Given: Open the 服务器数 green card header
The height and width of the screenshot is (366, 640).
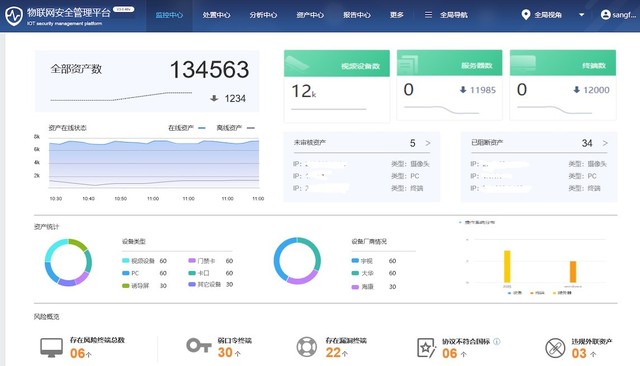Looking at the screenshot, I should [449, 63].
